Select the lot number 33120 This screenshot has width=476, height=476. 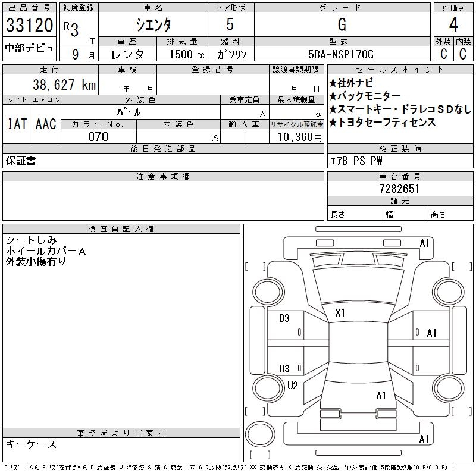pos(29,26)
